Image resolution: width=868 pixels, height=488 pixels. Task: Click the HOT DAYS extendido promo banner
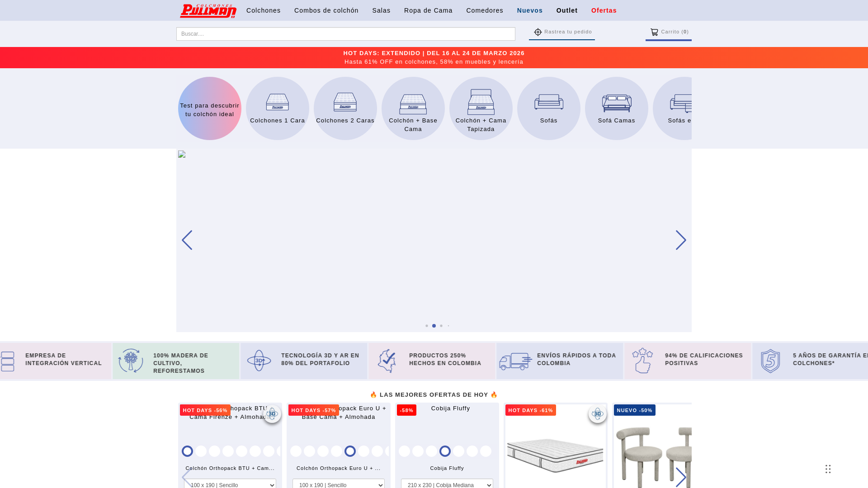click(434, 57)
